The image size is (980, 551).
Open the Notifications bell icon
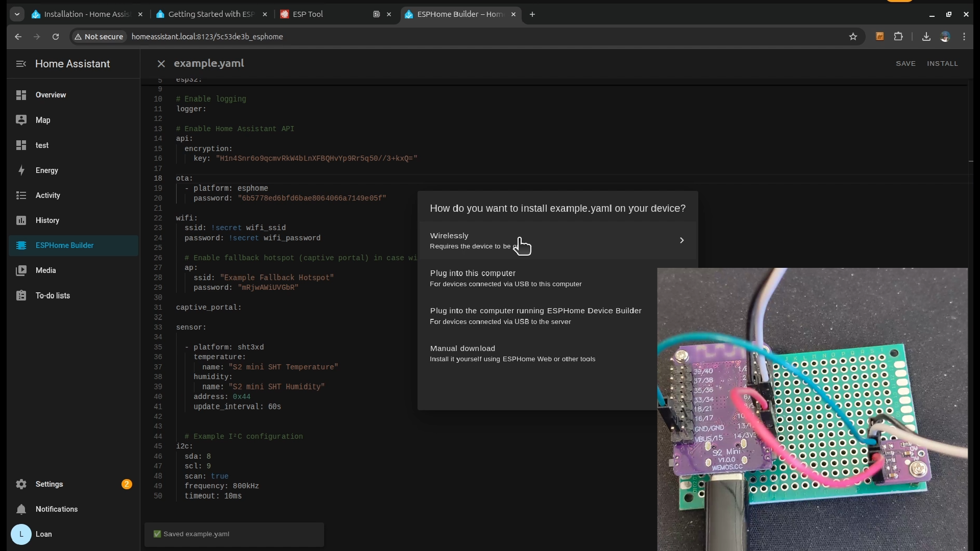[x=21, y=509]
